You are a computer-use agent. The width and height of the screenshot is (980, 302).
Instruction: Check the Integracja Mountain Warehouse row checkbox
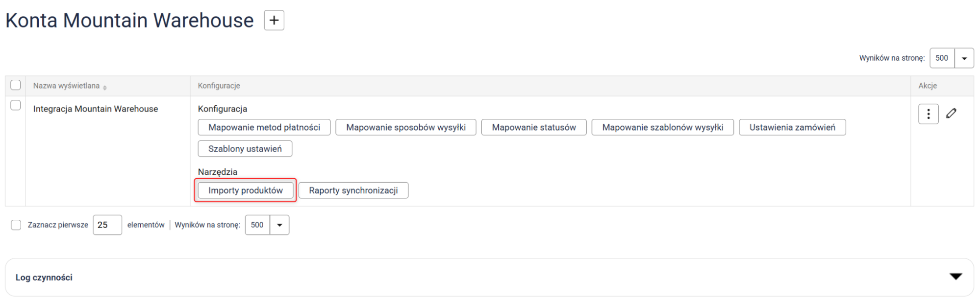coord(16,105)
